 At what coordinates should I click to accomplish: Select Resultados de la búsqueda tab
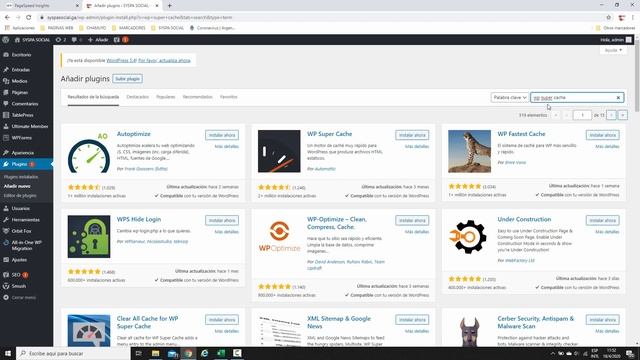93,97
